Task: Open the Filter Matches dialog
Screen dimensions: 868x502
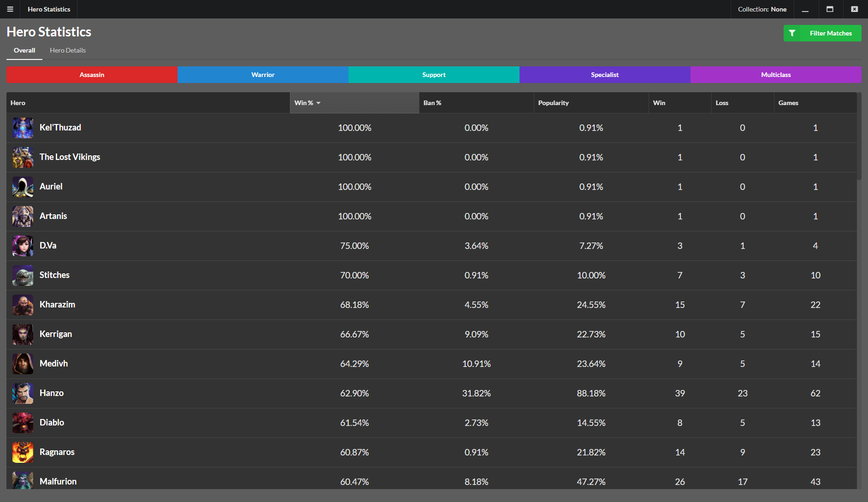Action: click(x=822, y=33)
